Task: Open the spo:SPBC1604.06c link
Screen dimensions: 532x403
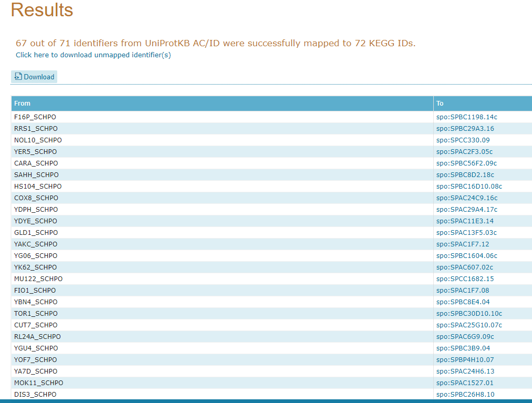Action: click(466, 256)
